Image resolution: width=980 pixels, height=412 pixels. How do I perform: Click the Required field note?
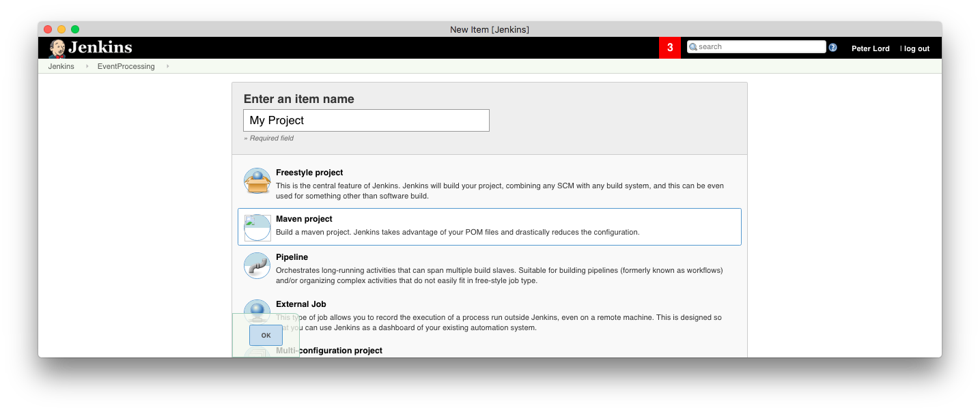268,138
